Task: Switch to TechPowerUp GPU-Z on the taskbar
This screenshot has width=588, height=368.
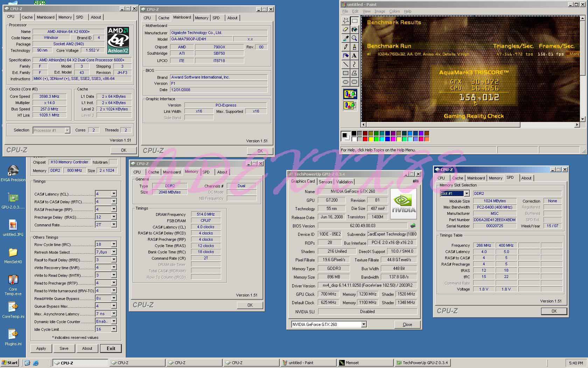Action: tap(422, 363)
